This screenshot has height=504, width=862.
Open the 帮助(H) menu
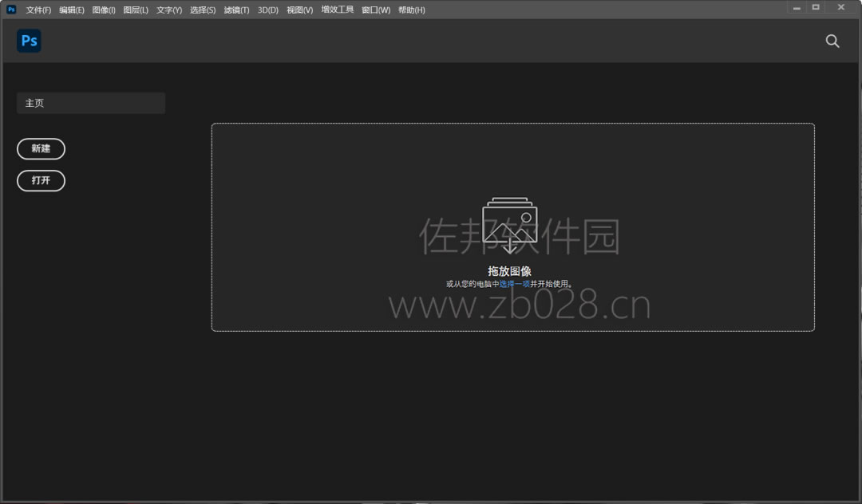[412, 10]
